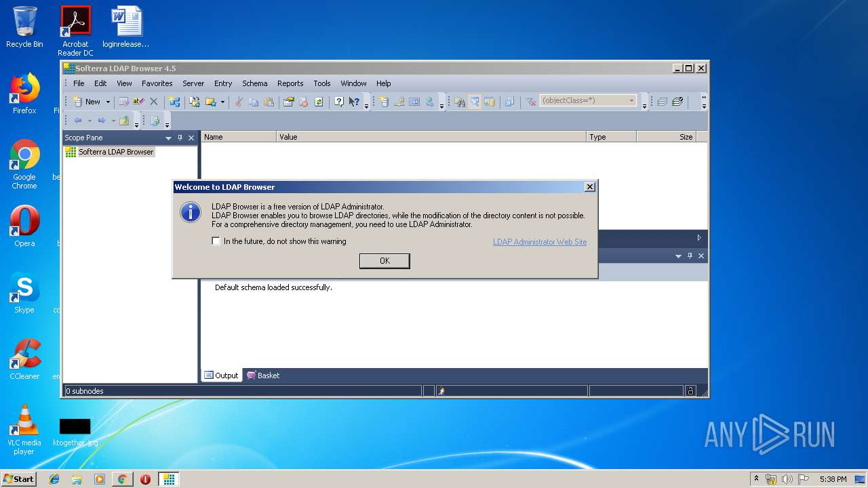Toggle the Scope Pane pin auto-hide
The width and height of the screenshot is (868, 488).
pos(180,138)
